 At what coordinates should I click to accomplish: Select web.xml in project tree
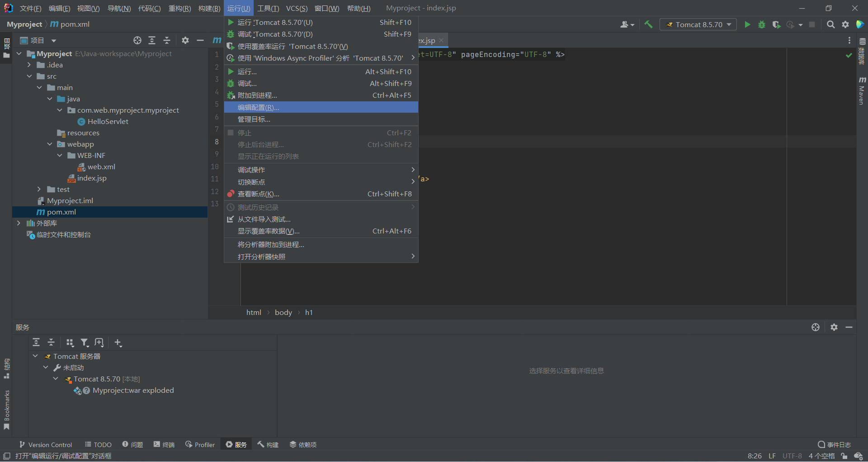pos(101,167)
